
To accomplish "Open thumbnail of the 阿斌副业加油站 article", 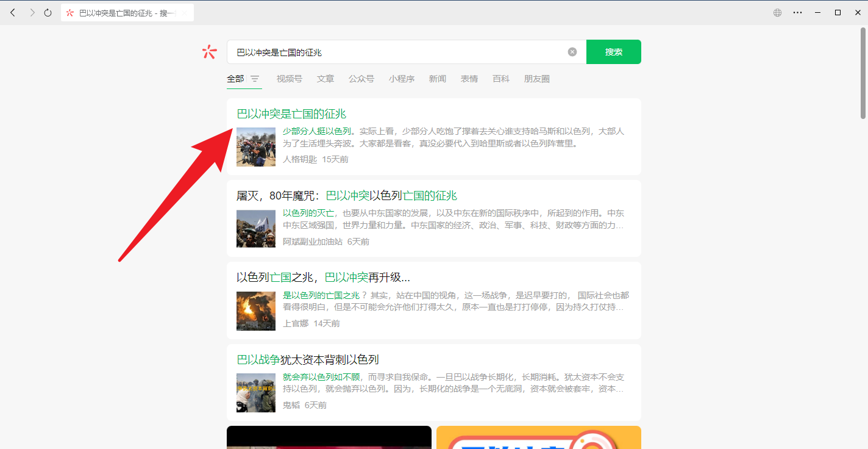I will tap(256, 229).
